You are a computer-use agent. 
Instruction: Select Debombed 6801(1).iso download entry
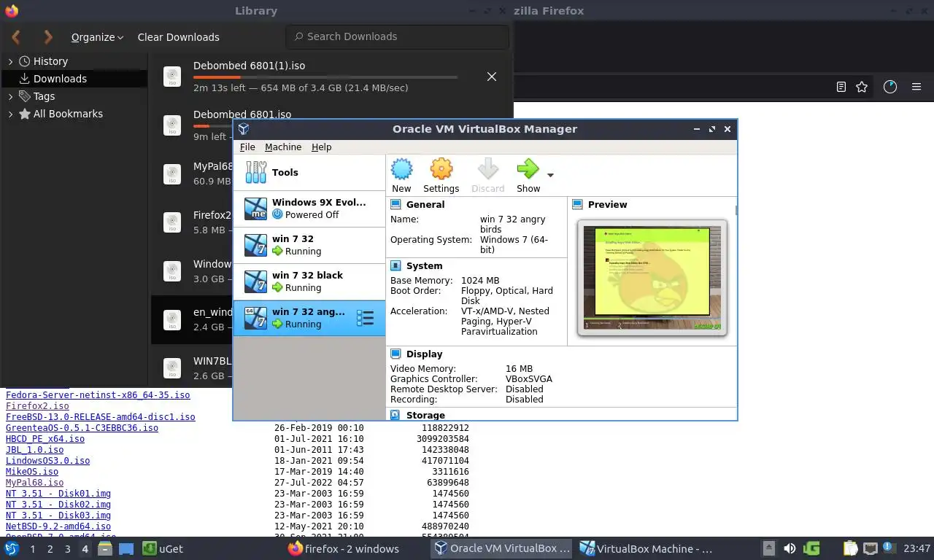click(332, 77)
